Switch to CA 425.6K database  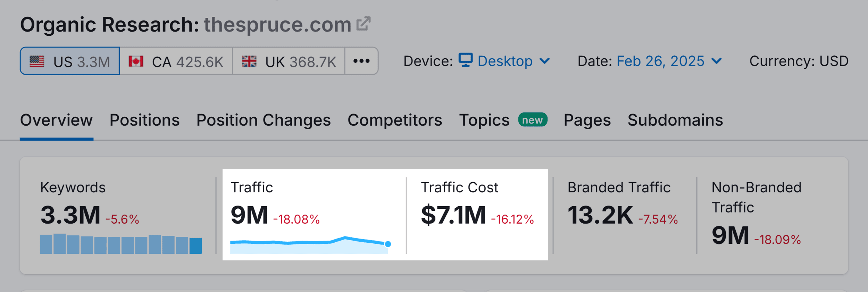click(176, 61)
